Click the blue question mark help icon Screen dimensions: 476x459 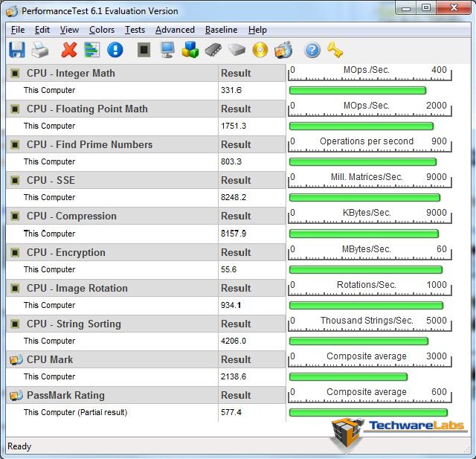pos(312,50)
